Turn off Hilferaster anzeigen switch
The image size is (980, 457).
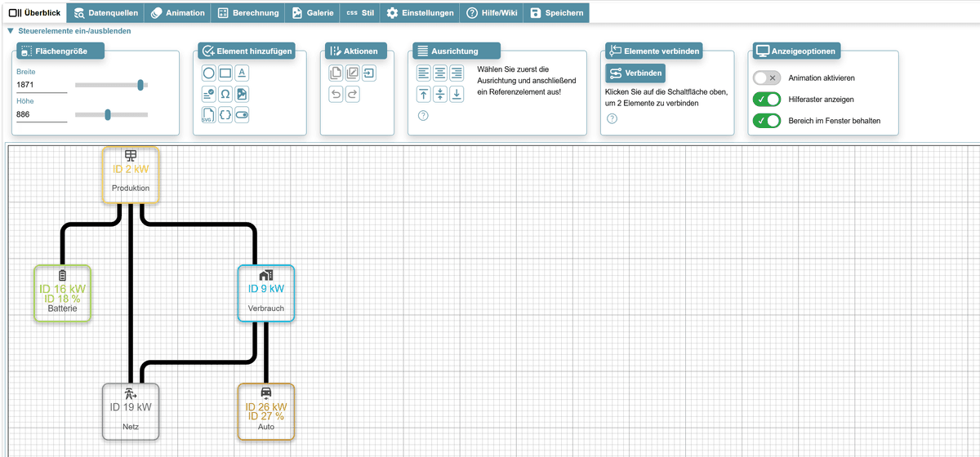(767, 99)
